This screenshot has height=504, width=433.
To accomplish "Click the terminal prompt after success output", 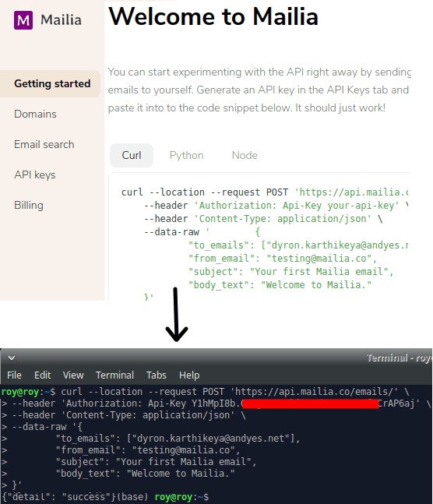I will pos(181,497).
